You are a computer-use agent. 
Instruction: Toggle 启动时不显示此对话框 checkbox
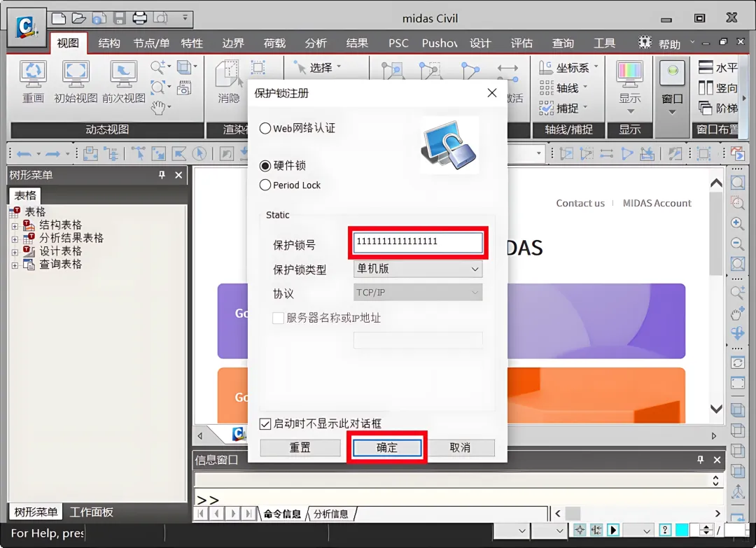pyautogui.click(x=265, y=423)
